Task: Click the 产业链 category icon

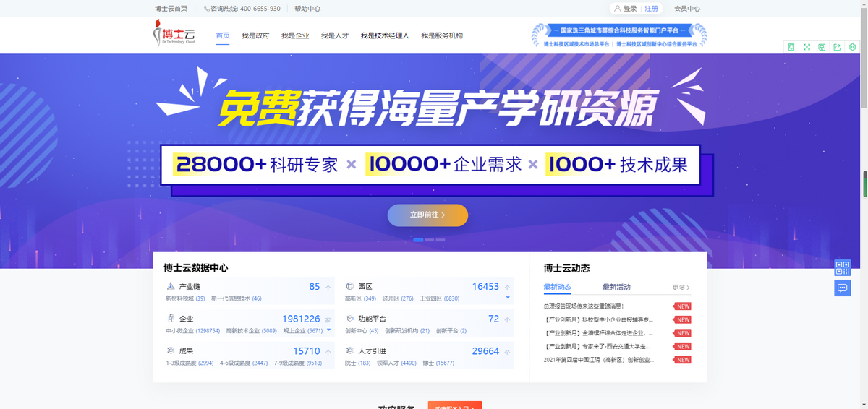Action: click(170, 287)
